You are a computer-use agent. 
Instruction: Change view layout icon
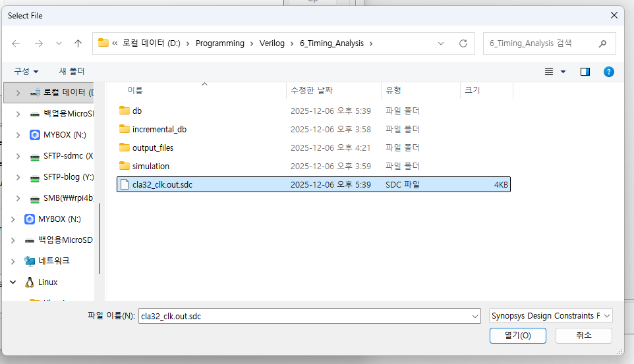[549, 72]
